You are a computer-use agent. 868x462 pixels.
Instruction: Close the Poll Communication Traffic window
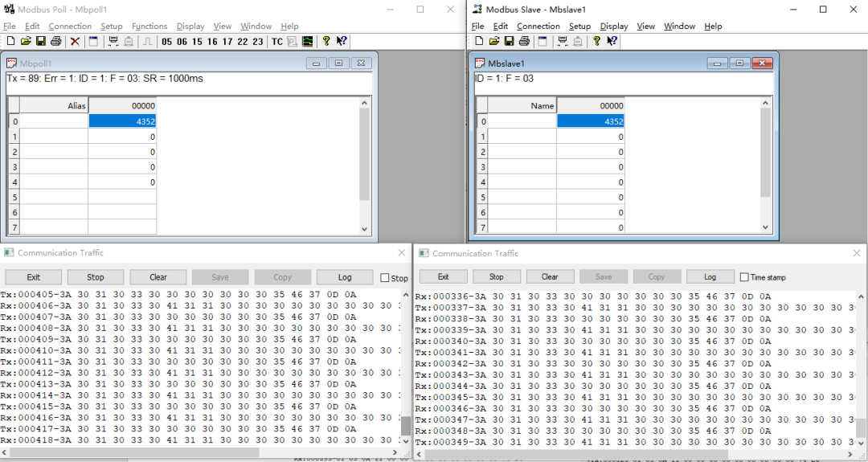[x=402, y=252]
